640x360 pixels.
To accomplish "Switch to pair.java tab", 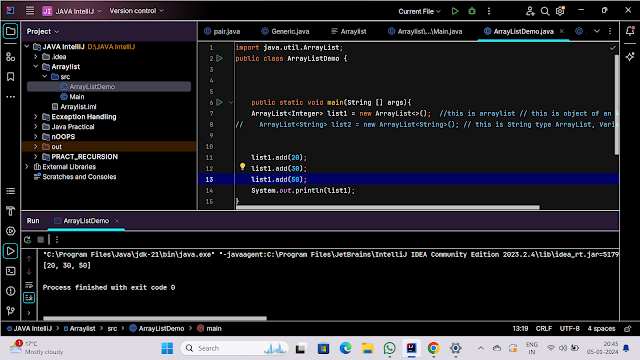I will pos(222,31).
